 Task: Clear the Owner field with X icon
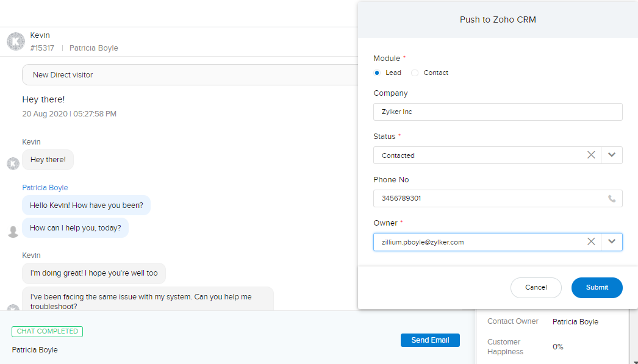(591, 242)
